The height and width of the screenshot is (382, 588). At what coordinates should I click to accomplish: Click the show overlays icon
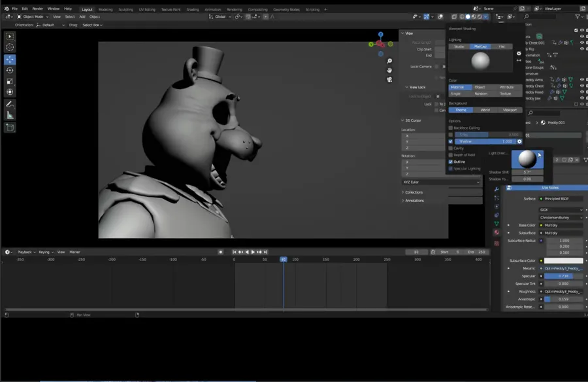tap(440, 17)
